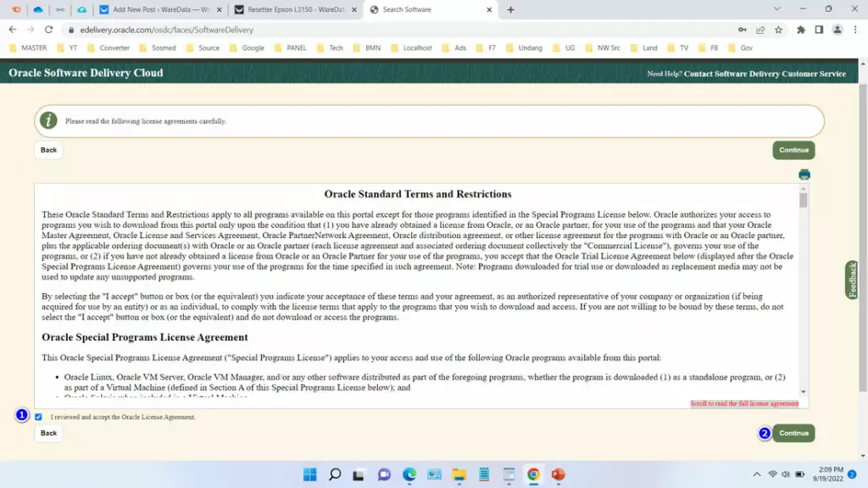Open the Wi-Fi network tray icon
The image size is (868, 488).
tap(773, 474)
